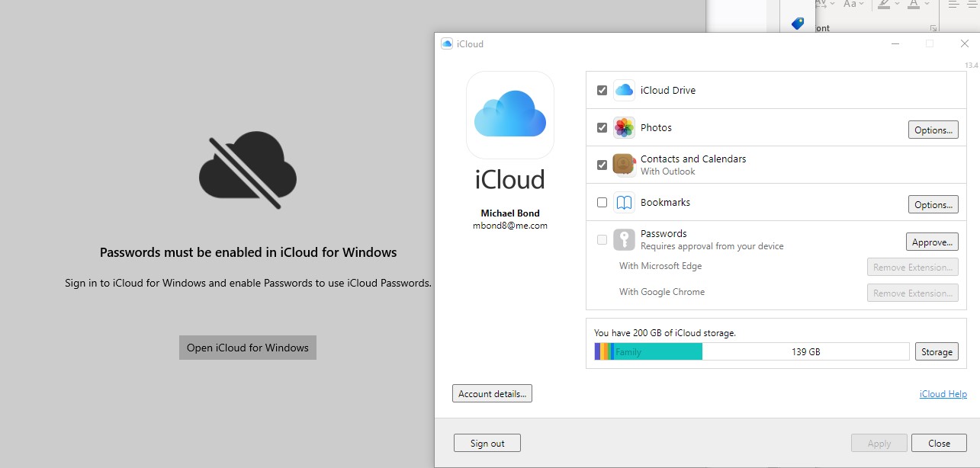Open Options for Photos
The image size is (980, 468).
(x=933, y=130)
